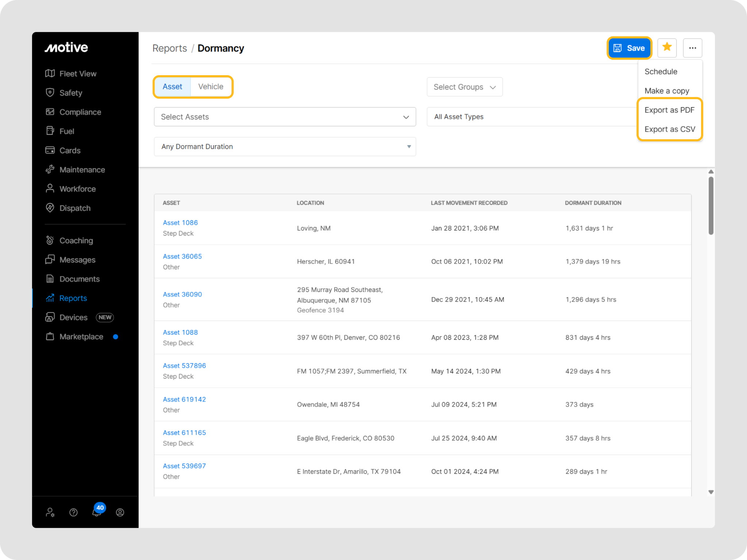The height and width of the screenshot is (560, 747).
Task: Open the Asset 36065 link
Action: click(182, 256)
